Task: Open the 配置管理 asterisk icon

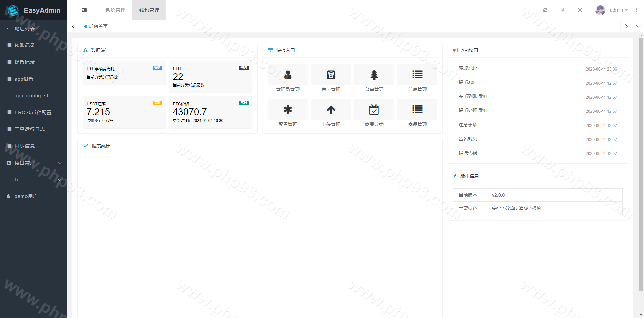Action: (x=288, y=109)
